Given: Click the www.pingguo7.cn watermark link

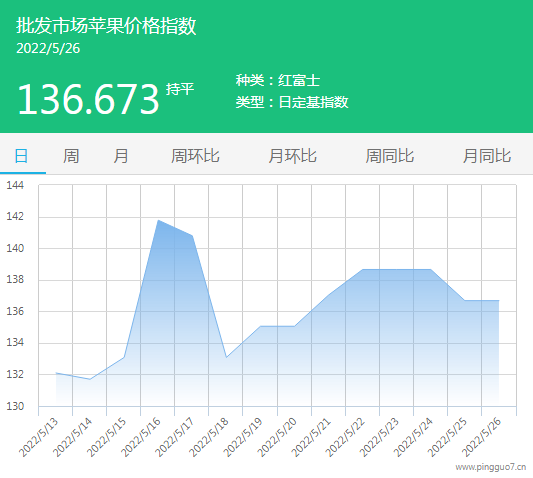Looking at the screenshot, I should pos(491,467).
